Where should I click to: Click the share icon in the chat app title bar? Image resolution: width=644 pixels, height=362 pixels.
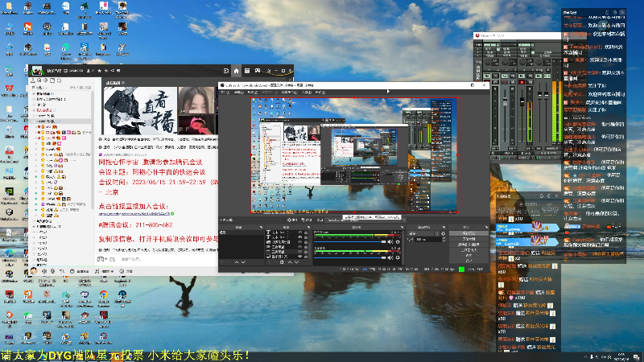pyautogui.click(x=113, y=71)
